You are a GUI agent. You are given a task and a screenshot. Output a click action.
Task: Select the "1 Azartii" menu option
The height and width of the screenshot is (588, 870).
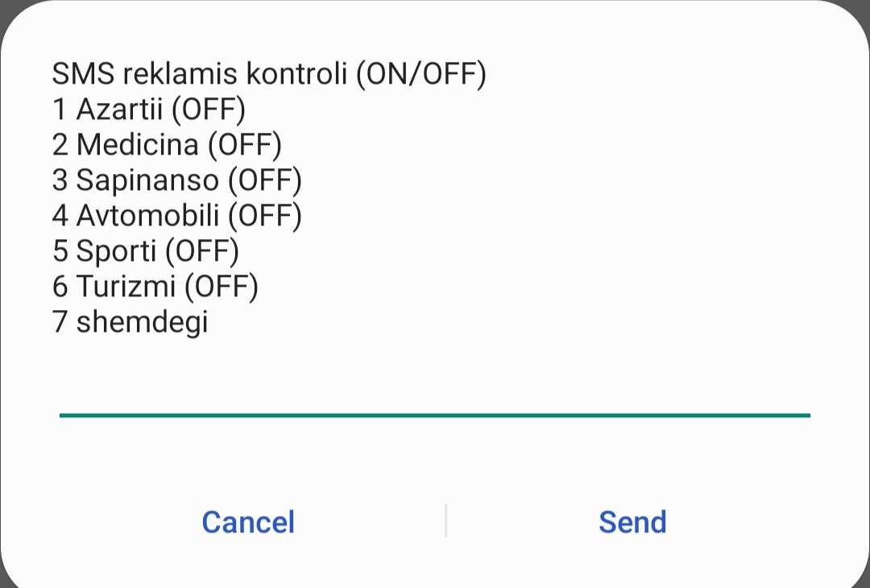click(105, 110)
